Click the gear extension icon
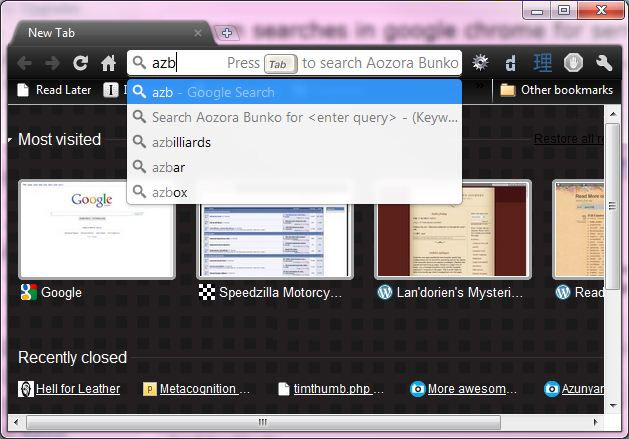Screen dimensions: 629x439 tap(481, 63)
